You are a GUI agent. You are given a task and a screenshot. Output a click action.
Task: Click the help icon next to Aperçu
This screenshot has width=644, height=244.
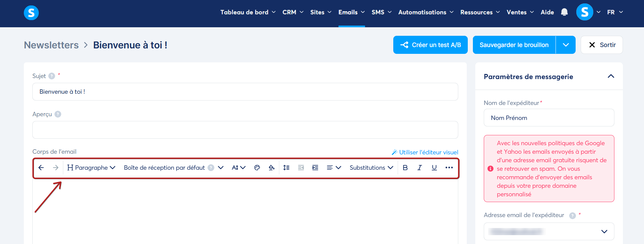58,114
